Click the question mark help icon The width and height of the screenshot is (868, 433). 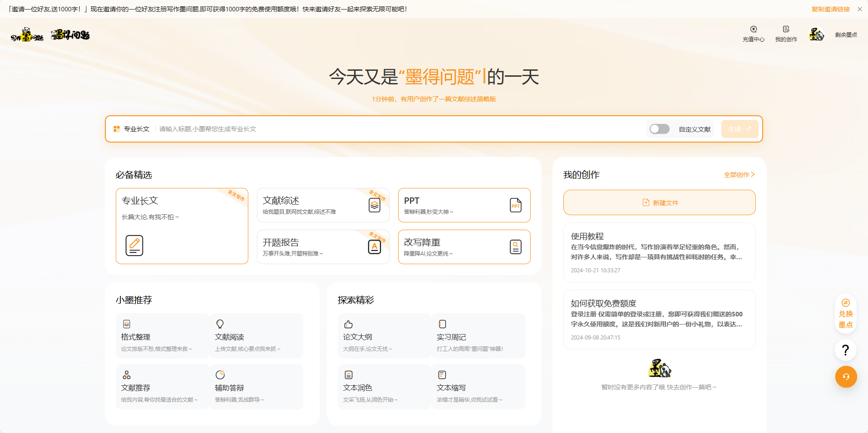tap(845, 350)
